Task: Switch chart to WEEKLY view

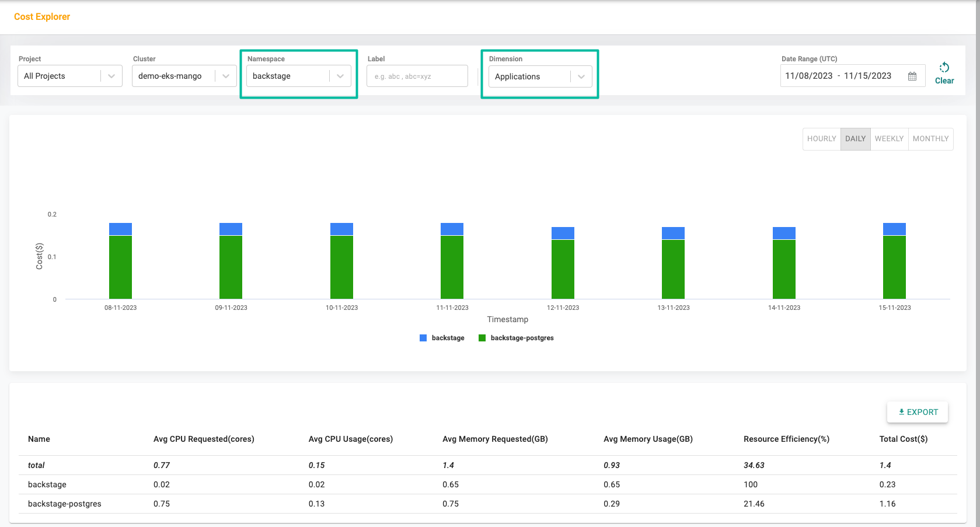Action: (x=889, y=139)
